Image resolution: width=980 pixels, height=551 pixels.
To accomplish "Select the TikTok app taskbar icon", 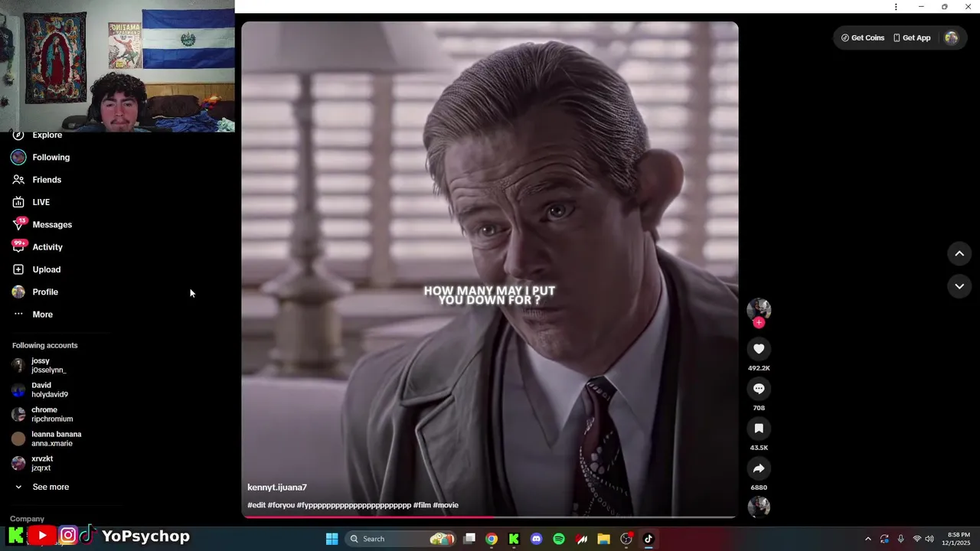I will pos(648,539).
